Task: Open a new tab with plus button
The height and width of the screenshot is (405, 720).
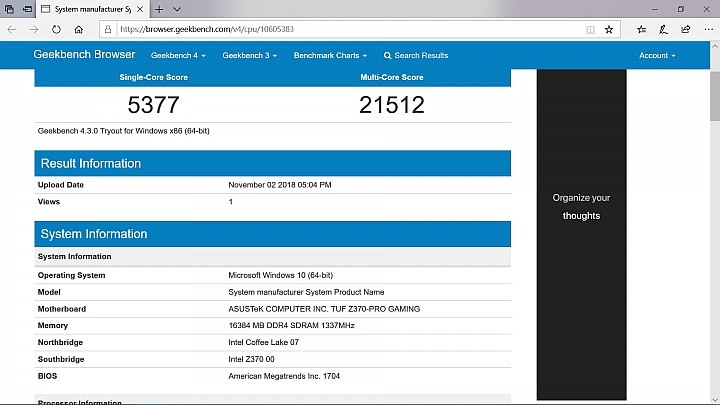Action: (159, 9)
